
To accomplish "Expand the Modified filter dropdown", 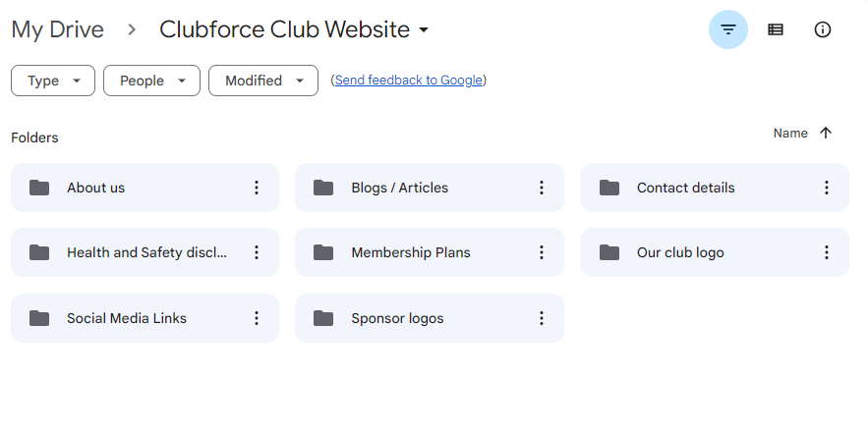I will [262, 81].
